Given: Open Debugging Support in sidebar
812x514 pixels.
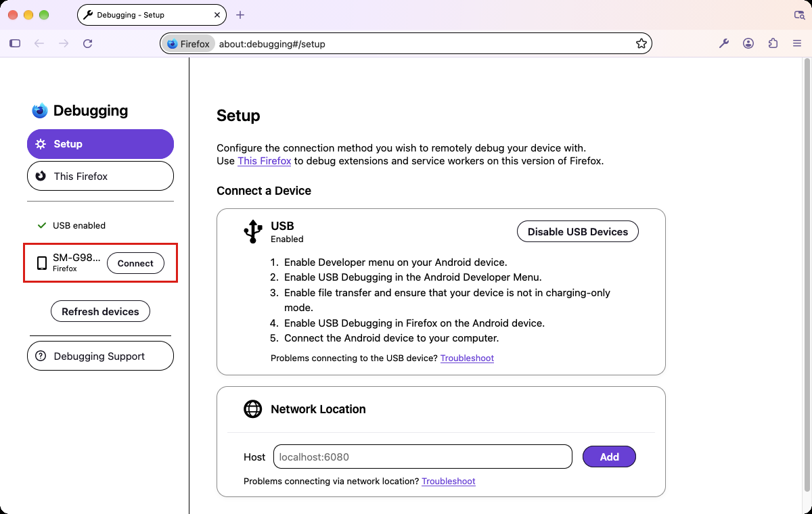Looking at the screenshot, I should [100, 356].
